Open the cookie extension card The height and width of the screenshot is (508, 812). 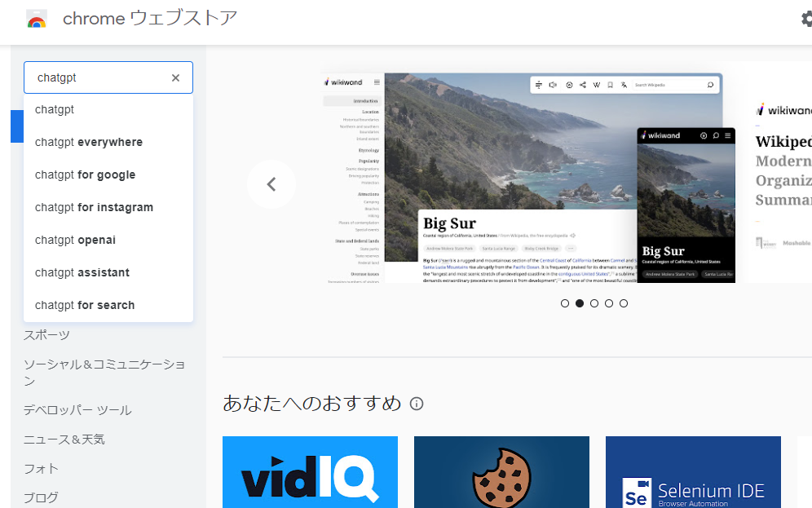502,472
